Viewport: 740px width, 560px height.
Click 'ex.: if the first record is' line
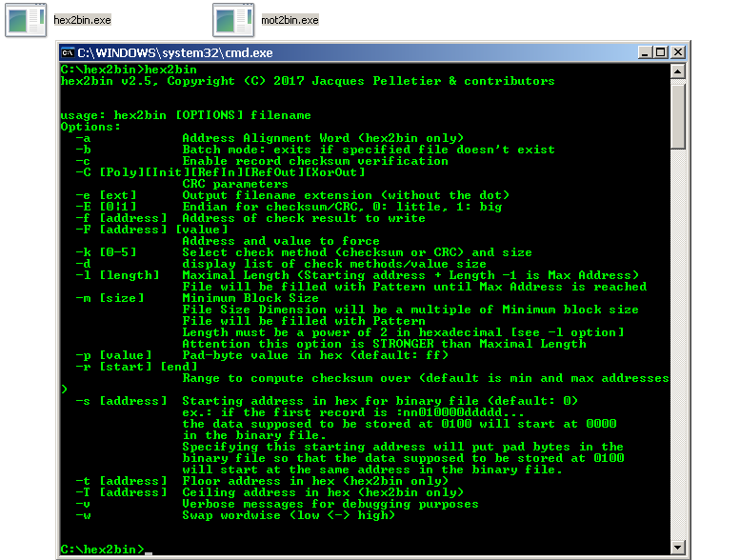[353, 412]
